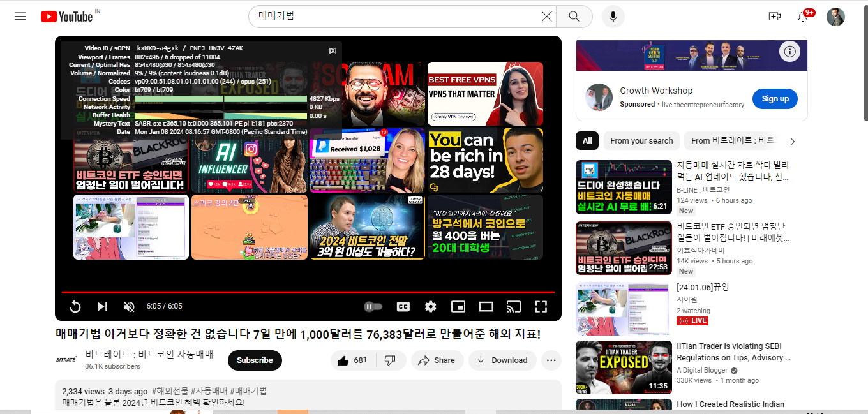Clear the search box text
Viewport: 868px width, 414px height.
546,17
